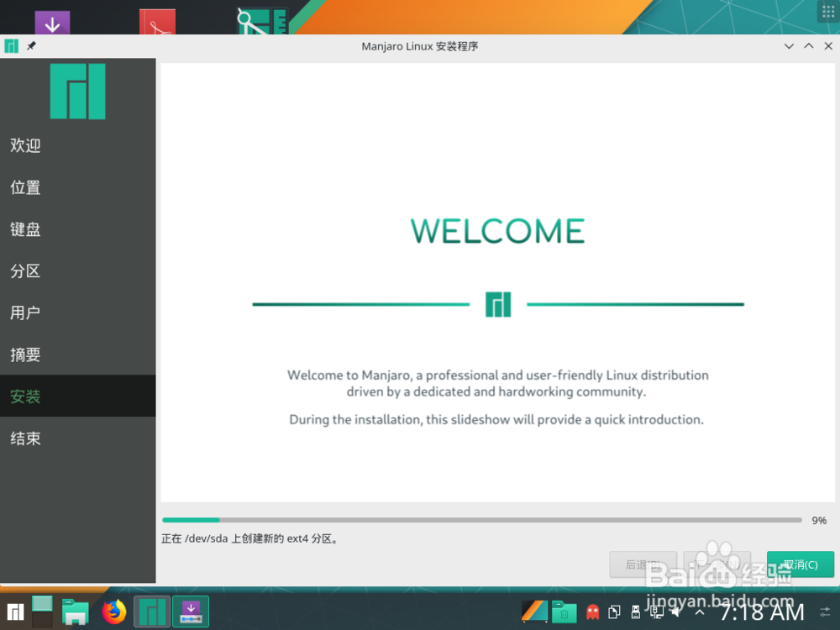Screen dimensions: 840x630
Task: Open the purple download installer task in taskbar
Action: tap(191, 612)
